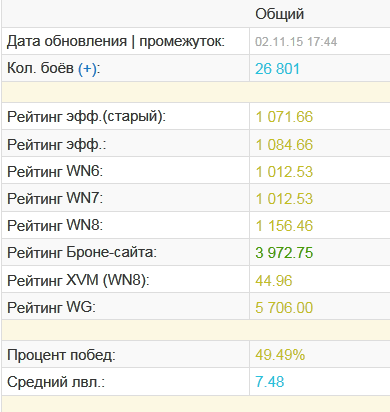Click the WG rating value 5 706.00

point(284,308)
